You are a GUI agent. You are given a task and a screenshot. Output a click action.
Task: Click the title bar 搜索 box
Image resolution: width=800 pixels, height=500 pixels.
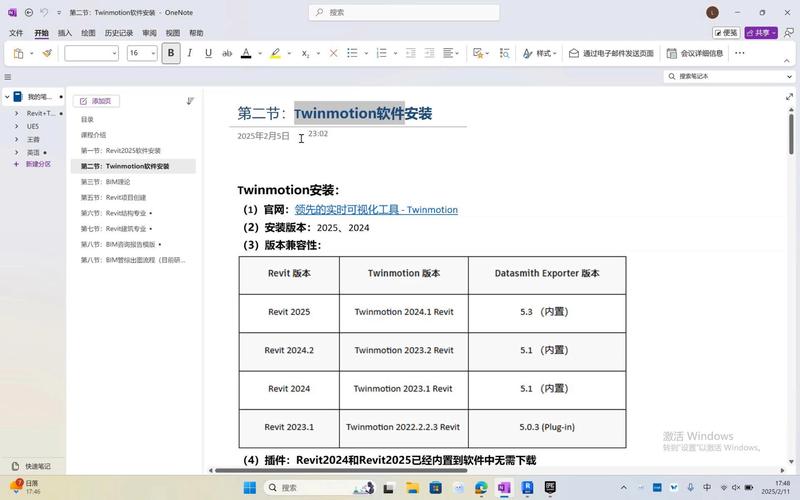(404, 12)
